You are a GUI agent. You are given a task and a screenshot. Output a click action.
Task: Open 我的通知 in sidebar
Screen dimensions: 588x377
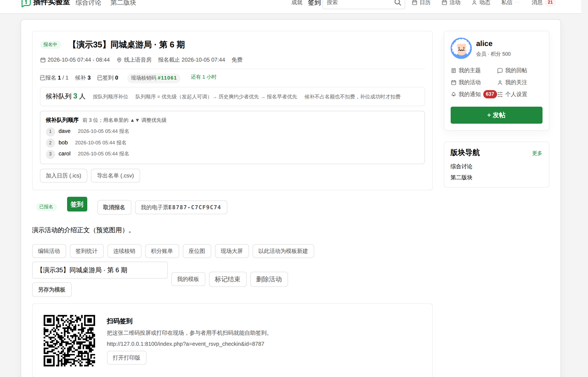tap(466, 94)
